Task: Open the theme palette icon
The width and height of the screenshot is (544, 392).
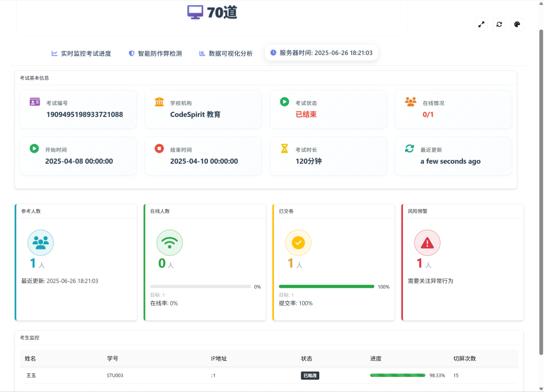Action: [x=517, y=24]
